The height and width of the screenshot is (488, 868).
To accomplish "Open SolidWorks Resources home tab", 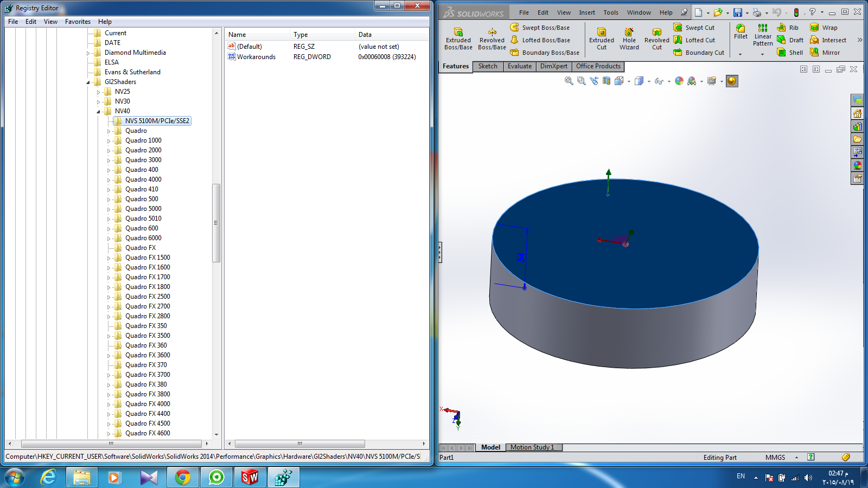I will [x=858, y=113].
